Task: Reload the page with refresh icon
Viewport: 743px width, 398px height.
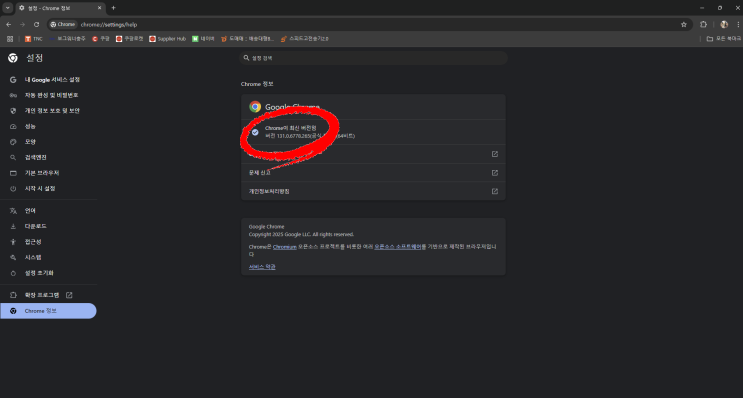Action: pos(36,25)
